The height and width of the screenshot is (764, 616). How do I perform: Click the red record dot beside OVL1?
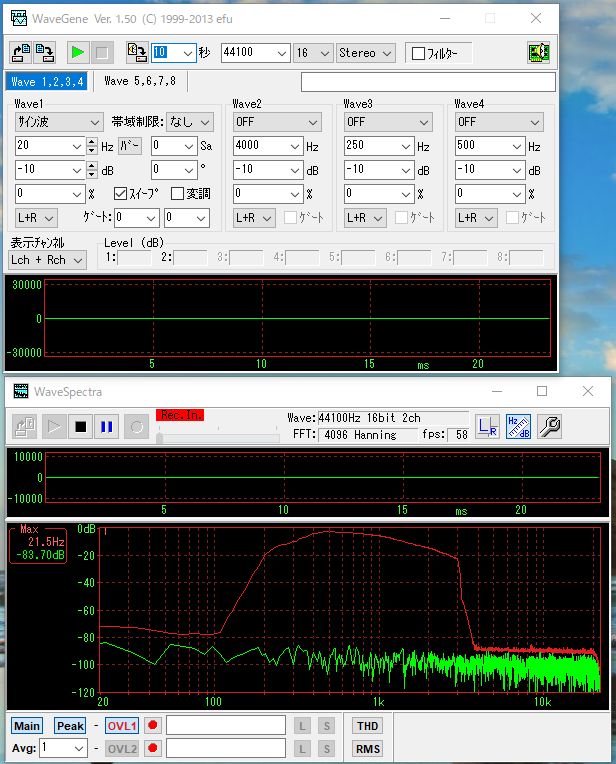153,725
